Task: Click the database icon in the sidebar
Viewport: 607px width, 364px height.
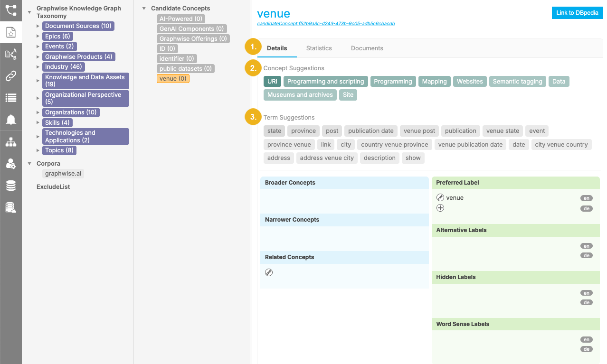Action: (x=10, y=185)
